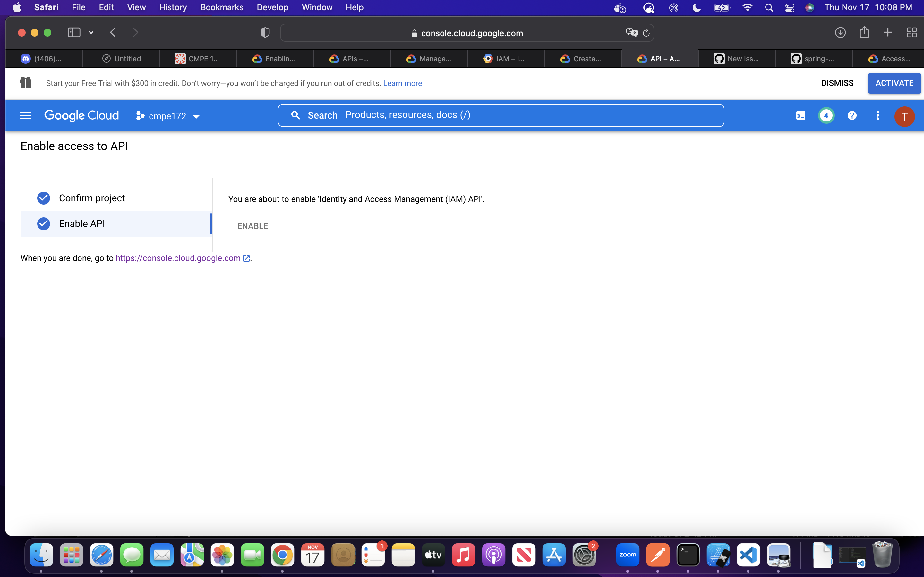The width and height of the screenshot is (924, 577).
Task: Open the Bookmarks menu
Action: (221, 8)
